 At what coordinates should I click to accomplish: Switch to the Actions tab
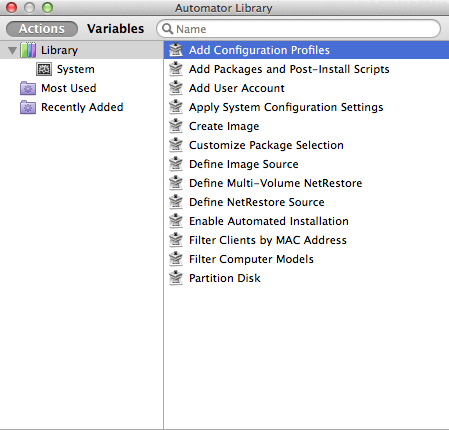pos(42,29)
